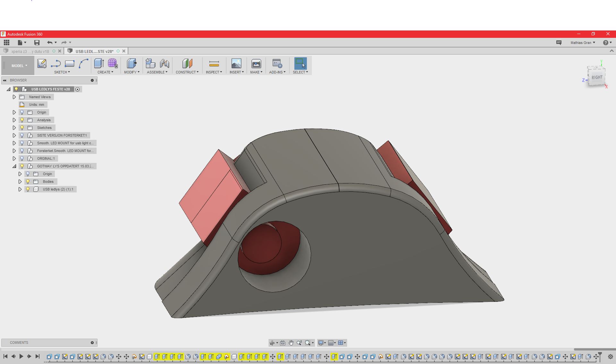Toggle visibility bulb of top-level Origin folder
Screen dimensions: 616x364
(22, 112)
